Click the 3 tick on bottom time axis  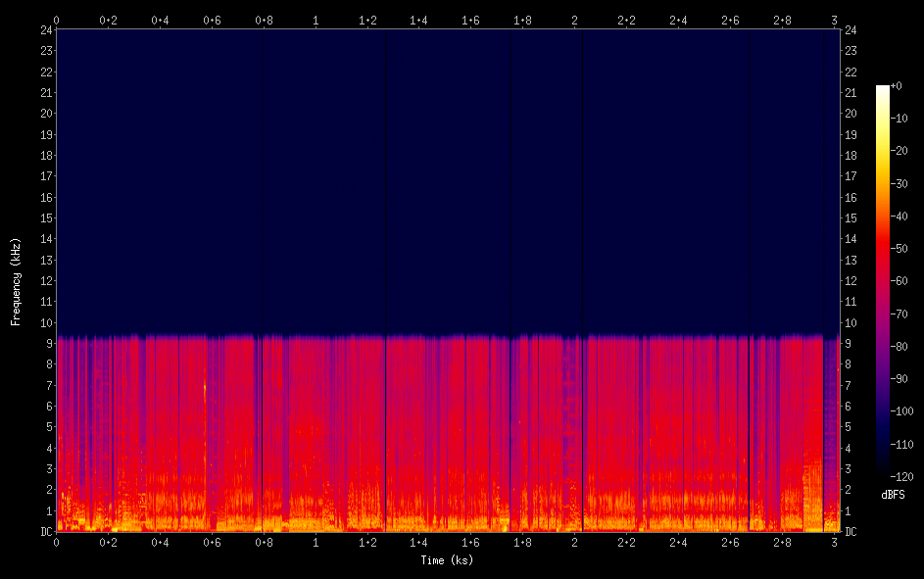click(834, 543)
